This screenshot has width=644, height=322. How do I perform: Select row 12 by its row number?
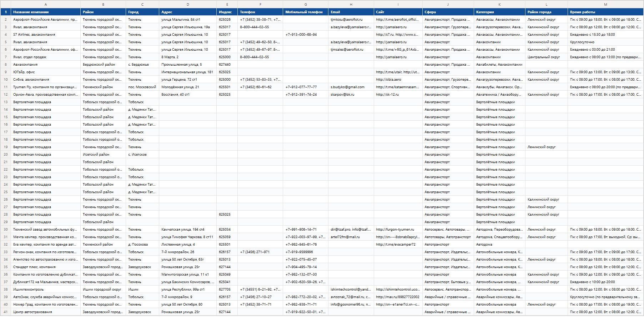[6, 95]
